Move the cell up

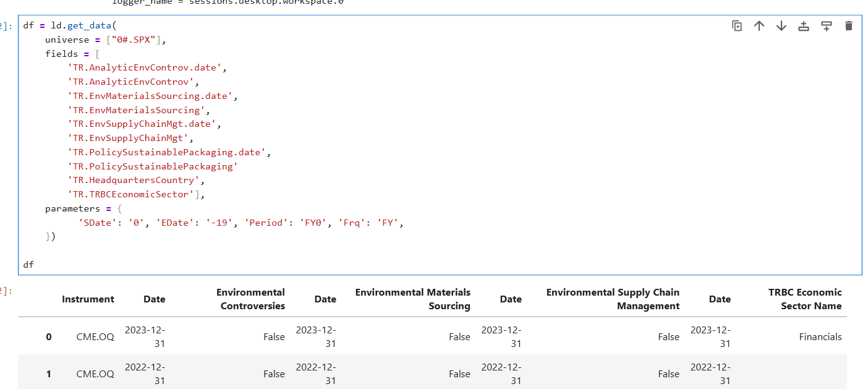(759, 26)
